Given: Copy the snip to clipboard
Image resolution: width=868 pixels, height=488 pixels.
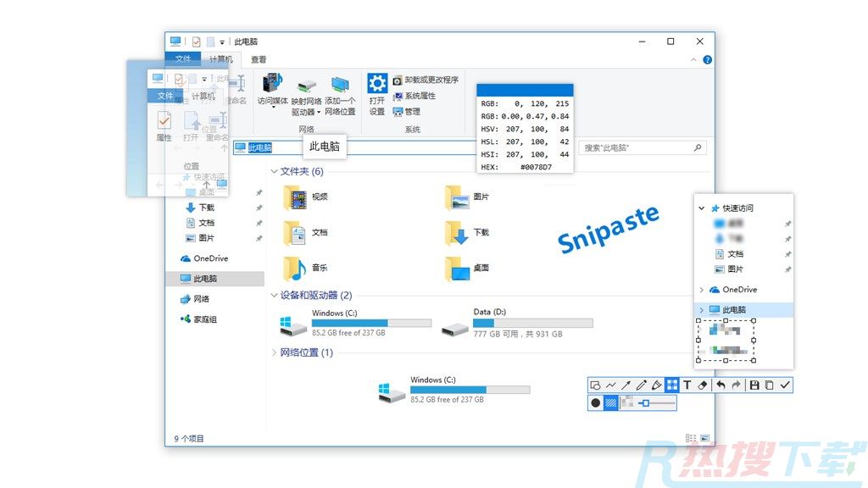Looking at the screenshot, I should [770, 385].
